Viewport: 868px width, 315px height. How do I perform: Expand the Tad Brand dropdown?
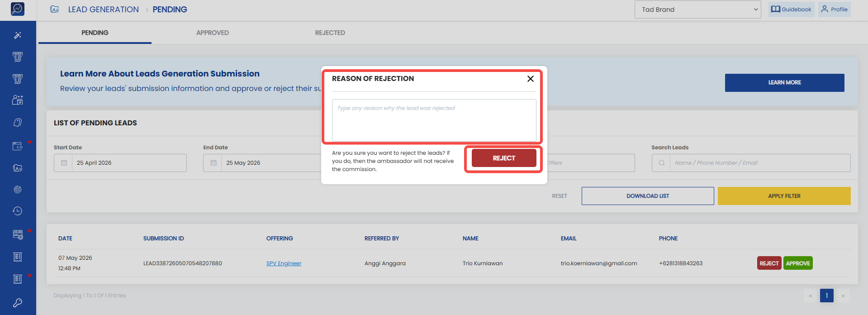coord(698,10)
